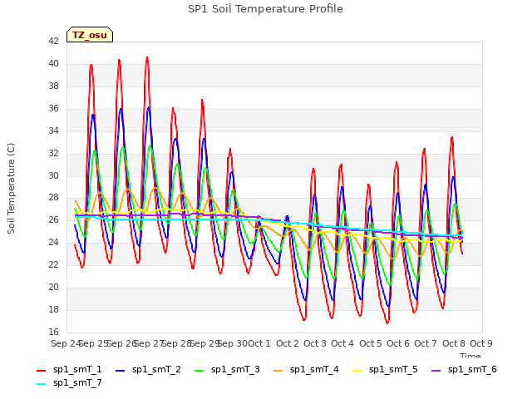
Task: Click y-axis tick value 34
Action: click(x=53, y=131)
